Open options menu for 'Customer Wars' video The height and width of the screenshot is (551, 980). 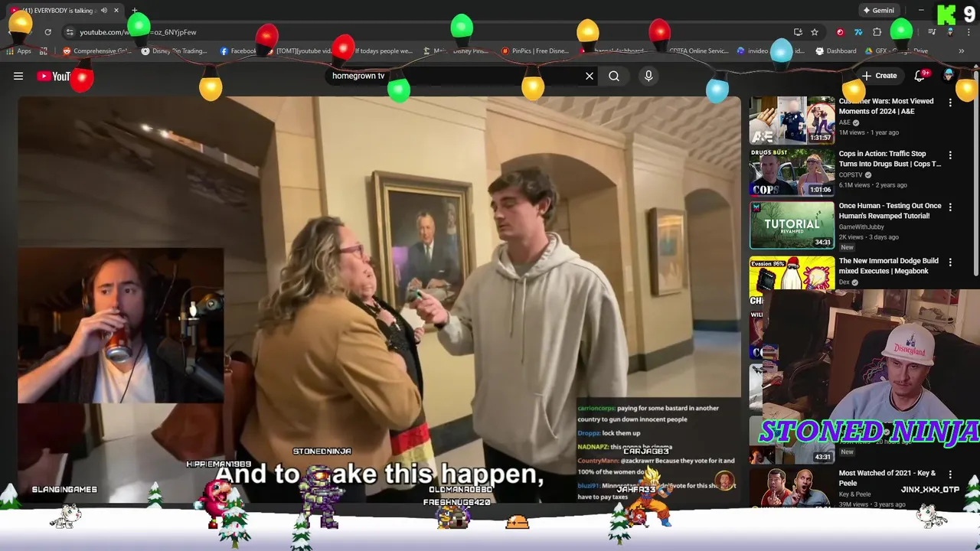click(x=950, y=103)
